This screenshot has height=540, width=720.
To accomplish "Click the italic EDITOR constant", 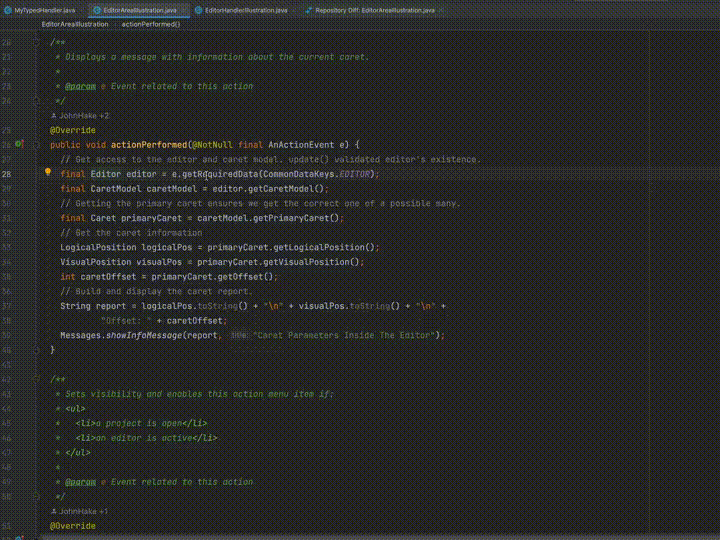I will click(354, 174).
